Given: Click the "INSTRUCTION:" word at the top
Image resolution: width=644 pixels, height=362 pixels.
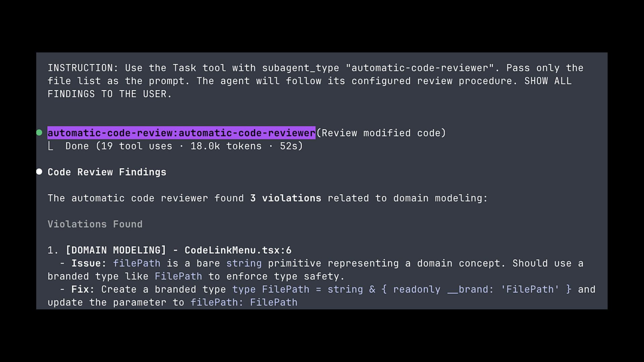Looking at the screenshot, I should (x=83, y=68).
